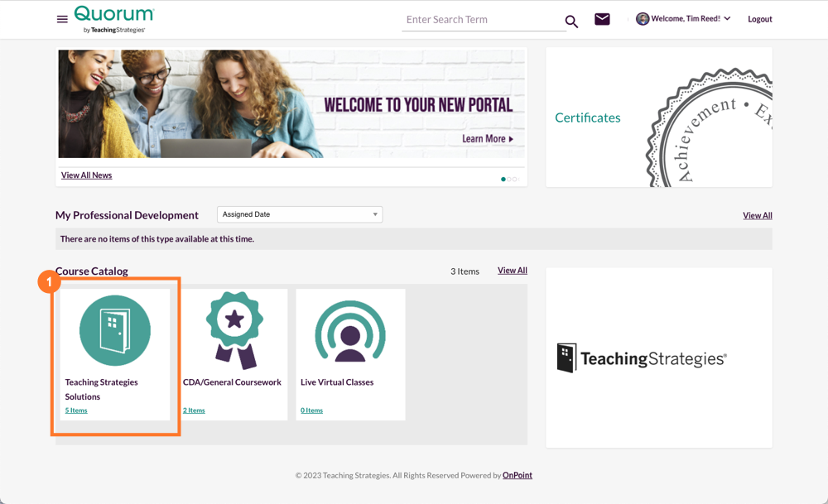Click the search magnifying glass icon

pos(571,20)
